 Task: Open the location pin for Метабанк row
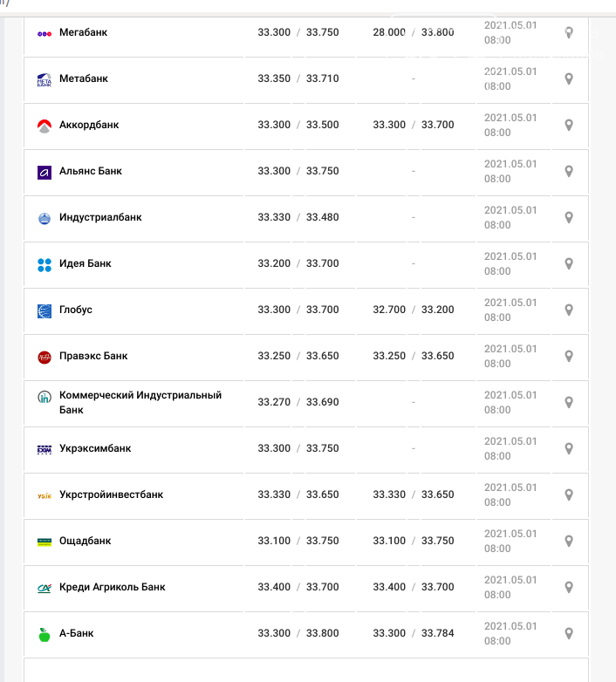click(x=569, y=78)
